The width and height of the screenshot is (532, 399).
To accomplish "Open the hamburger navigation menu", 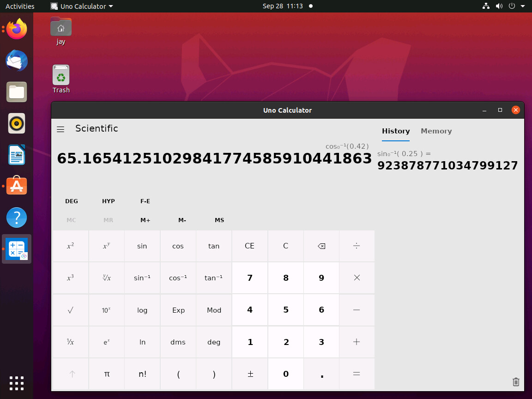I will point(60,129).
